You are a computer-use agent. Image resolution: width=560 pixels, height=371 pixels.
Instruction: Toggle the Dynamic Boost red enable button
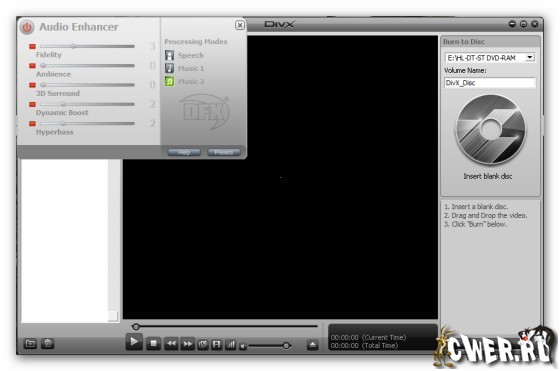[32, 104]
